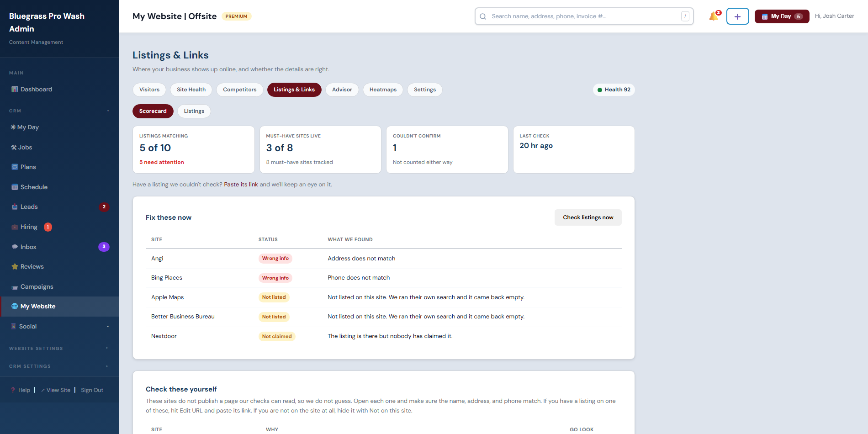This screenshot has width=868, height=434.
Task: Open Leads from the sidebar
Action: (x=59, y=207)
